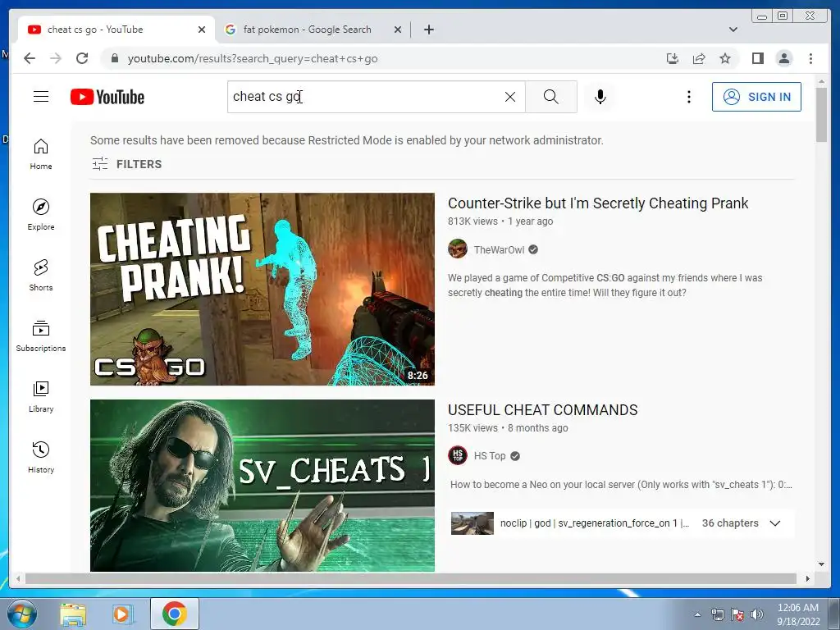Click the network tray icon
The width and height of the screenshot is (840, 630).
[717, 614]
